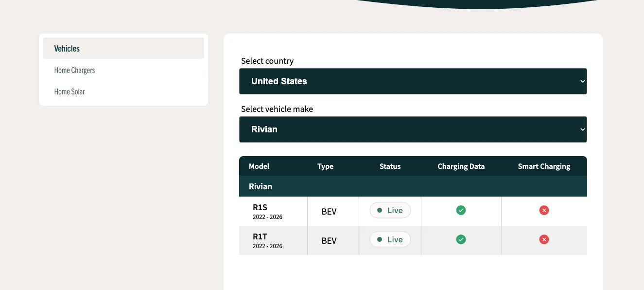Select the Vehicles sidebar item
This screenshot has width=644, height=290.
click(x=123, y=48)
